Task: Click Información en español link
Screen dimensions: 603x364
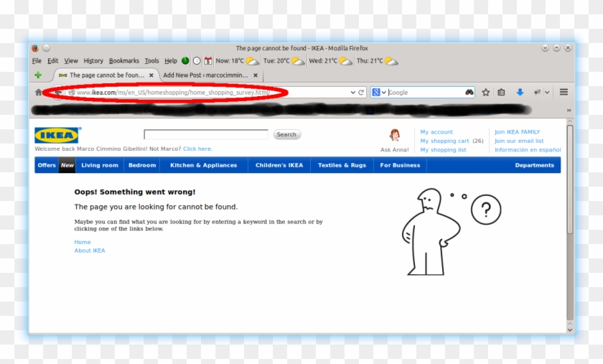Action: [528, 149]
